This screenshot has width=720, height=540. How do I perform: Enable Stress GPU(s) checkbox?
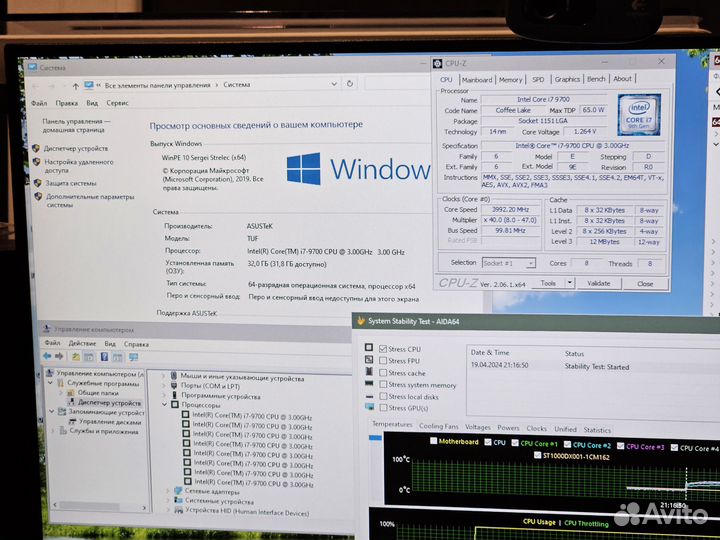(x=383, y=408)
